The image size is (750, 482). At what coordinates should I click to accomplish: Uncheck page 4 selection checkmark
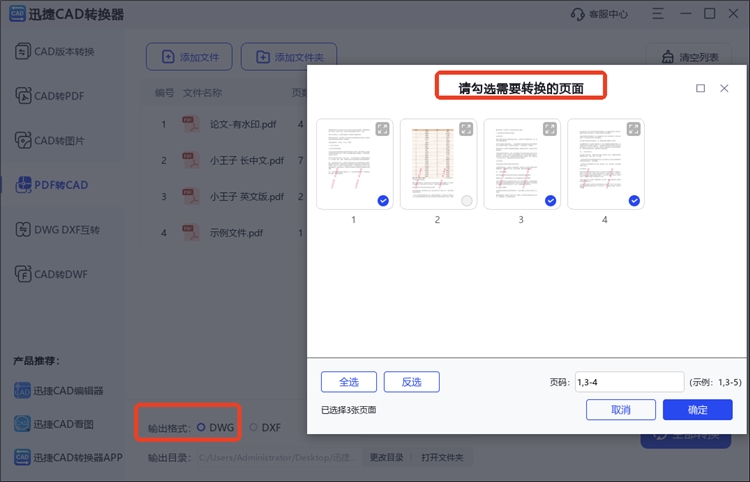pyautogui.click(x=634, y=201)
